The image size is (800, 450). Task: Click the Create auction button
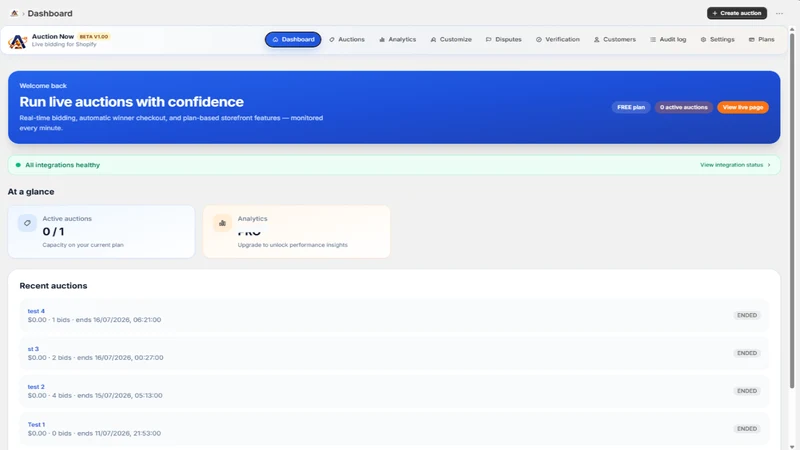[x=737, y=13]
